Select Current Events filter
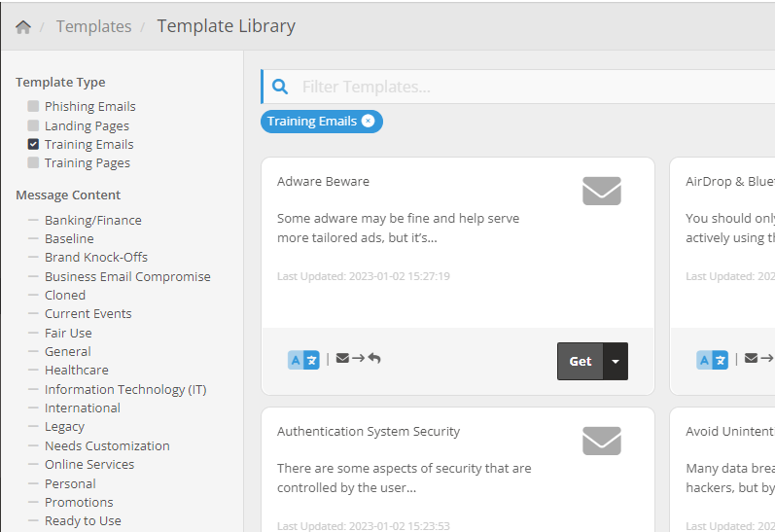775x532 pixels. pyautogui.click(x=88, y=314)
